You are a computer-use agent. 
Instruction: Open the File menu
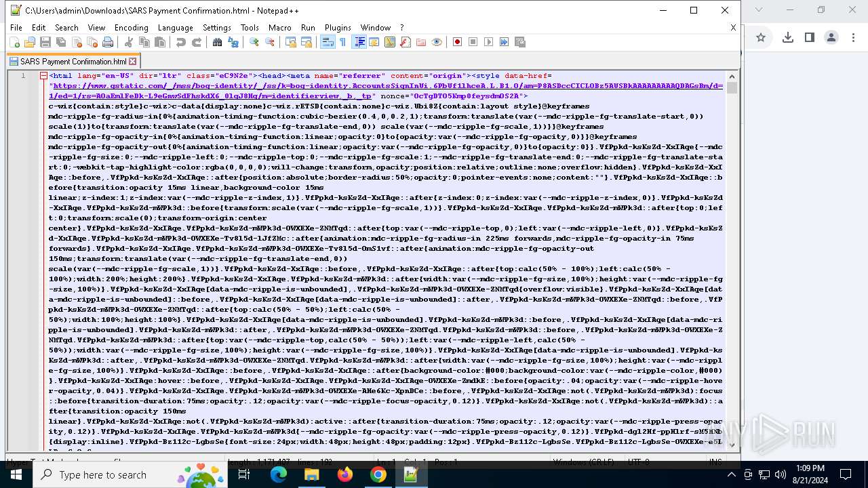click(16, 28)
